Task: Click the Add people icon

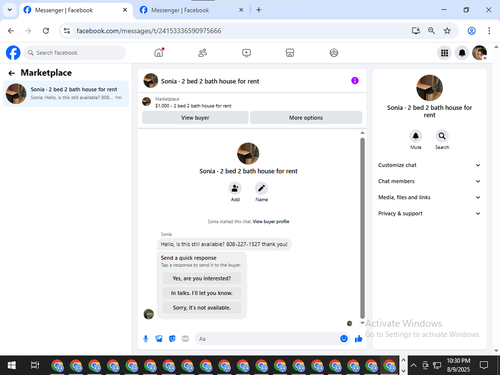Action: (235, 188)
